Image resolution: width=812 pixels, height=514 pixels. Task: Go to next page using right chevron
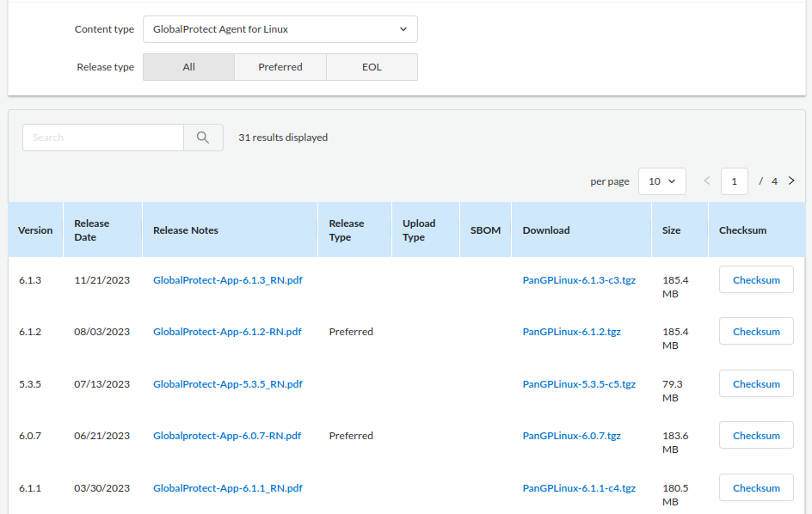pyautogui.click(x=791, y=181)
